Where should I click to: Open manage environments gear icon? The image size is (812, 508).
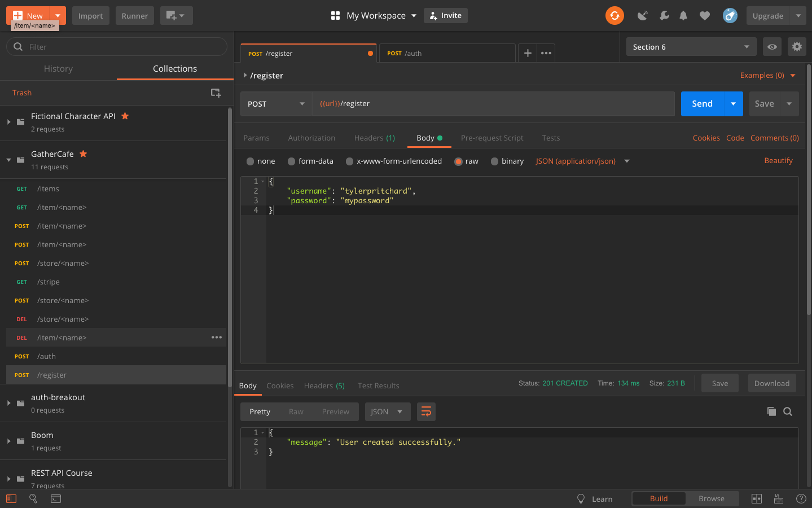tap(797, 47)
